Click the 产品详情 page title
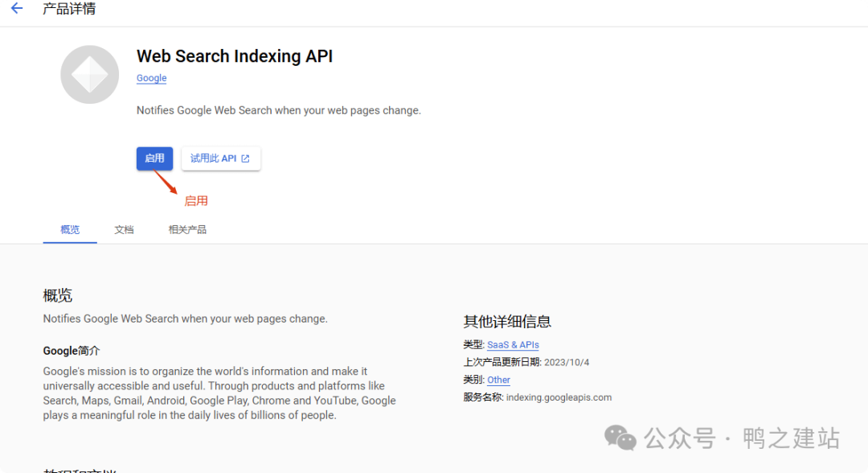This screenshot has width=868, height=473. (69, 9)
